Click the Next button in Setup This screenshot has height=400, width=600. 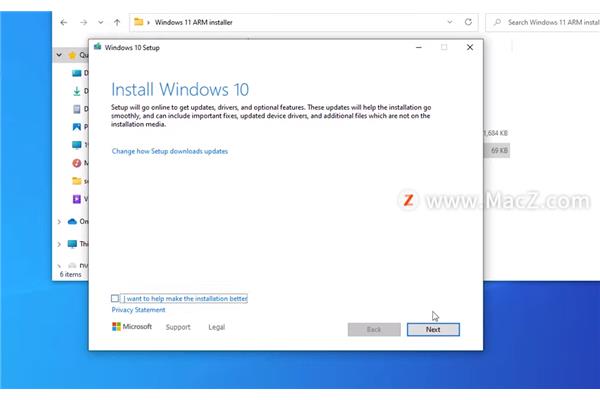(x=433, y=330)
